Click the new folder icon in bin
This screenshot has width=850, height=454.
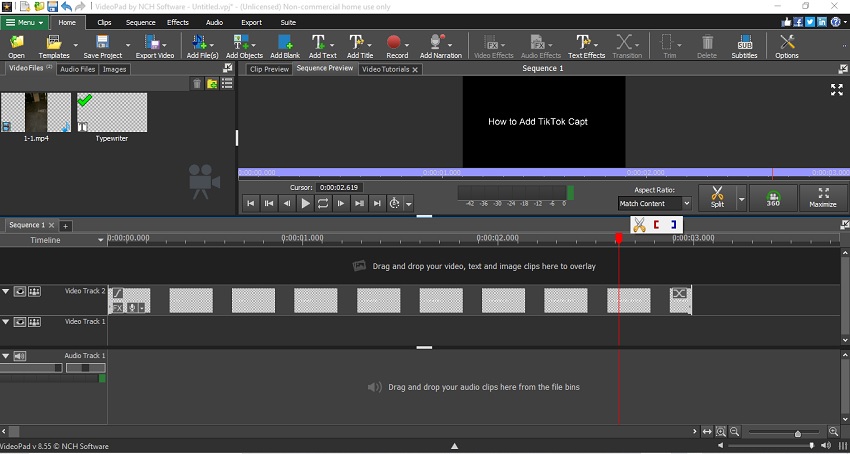click(212, 84)
